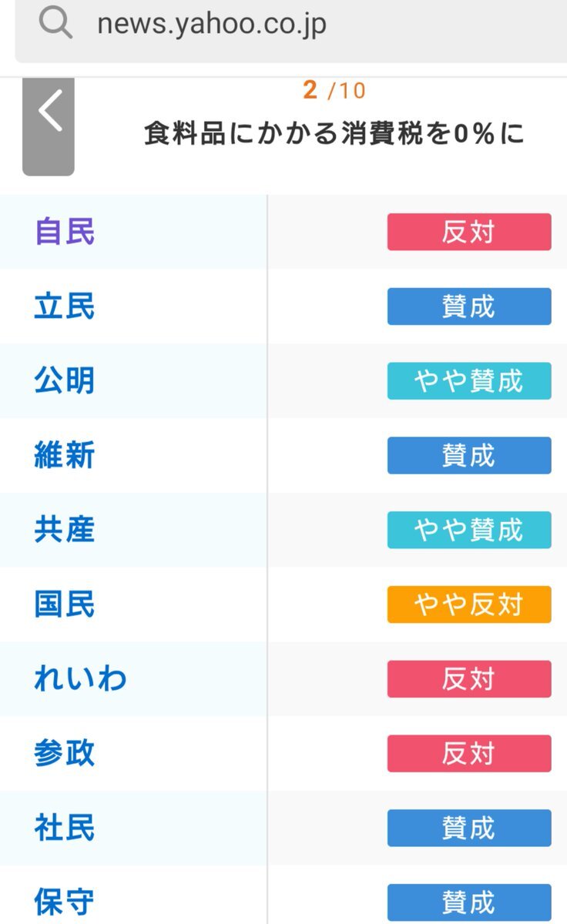Click the orange やや反対 badge for 国民

[469, 604]
